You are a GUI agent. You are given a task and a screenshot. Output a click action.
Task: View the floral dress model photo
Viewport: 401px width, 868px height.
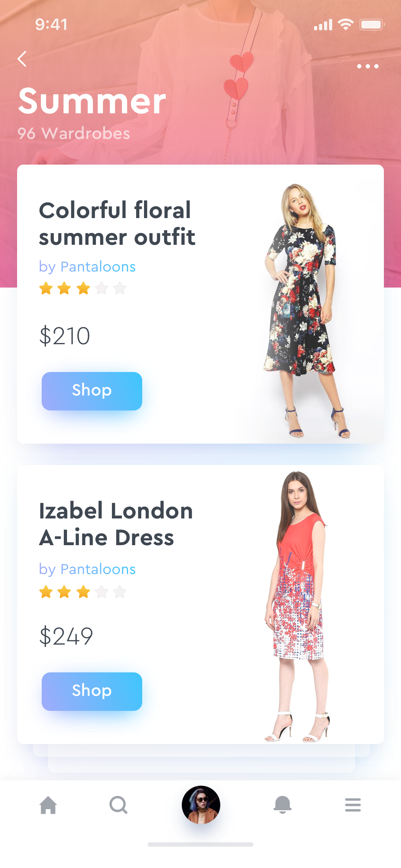pyautogui.click(x=305, y=310)
